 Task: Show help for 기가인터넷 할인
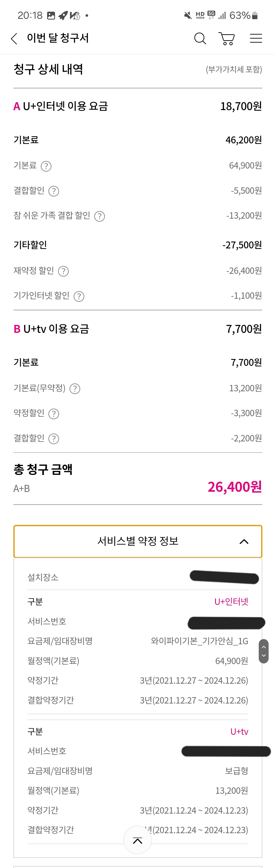point(79,296)
